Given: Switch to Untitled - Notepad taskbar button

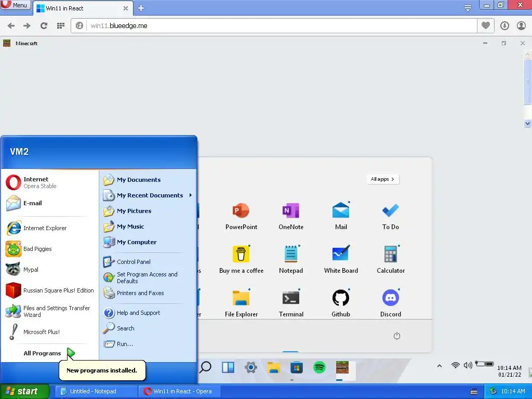Looking at the screenshot, I should point(96,391).
